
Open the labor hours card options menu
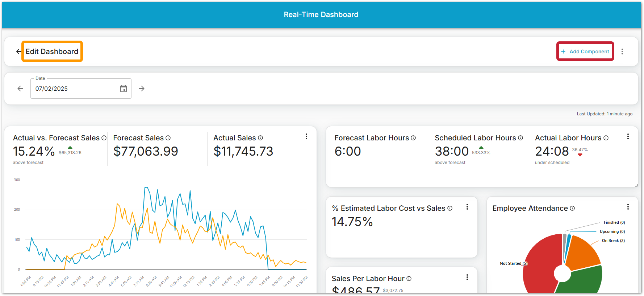(x=628, y=136)
